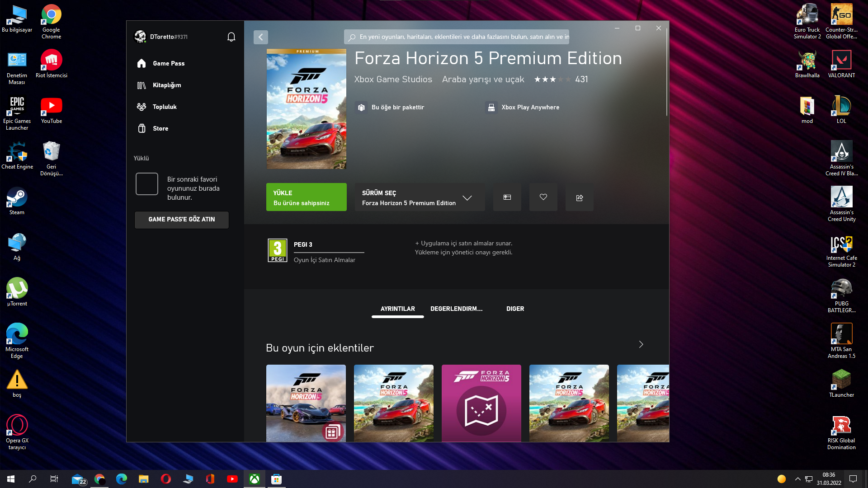Image resolution: width=868 pixels, height=488 pixels.
Task: Click the bundle package icon
Action: (361, 107)
